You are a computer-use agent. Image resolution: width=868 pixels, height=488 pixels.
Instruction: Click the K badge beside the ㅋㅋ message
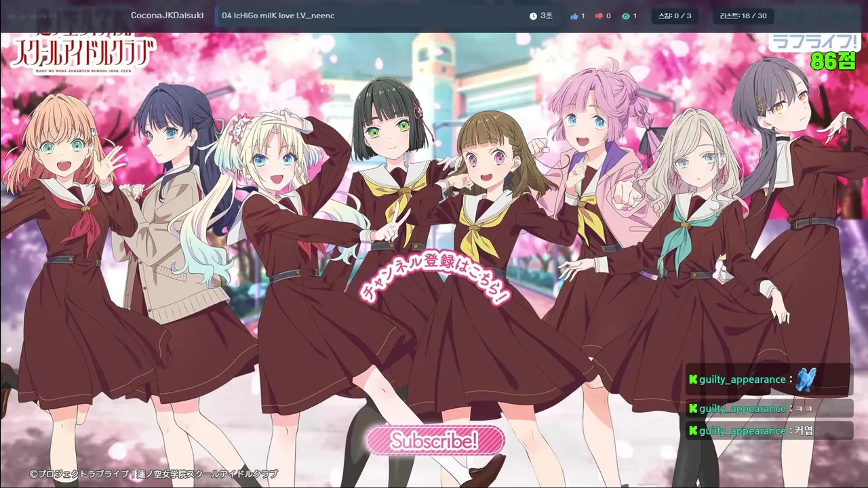693,409
